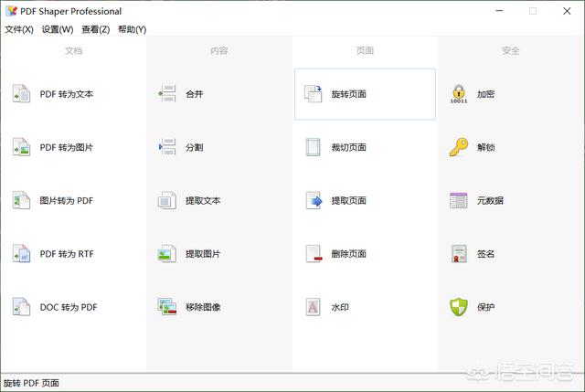Click the 水印 watermark icon
Image resolution: width=585 pixels, height=392 pixels.
tap(313, 307)
